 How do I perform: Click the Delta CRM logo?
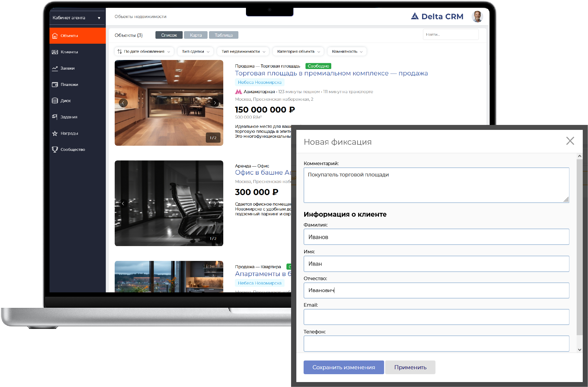point(437,17)
